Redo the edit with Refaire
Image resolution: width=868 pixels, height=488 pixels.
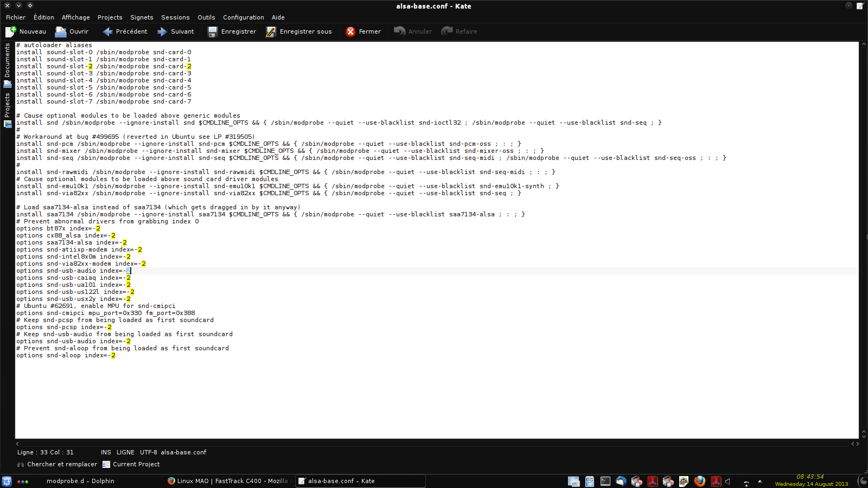(x=459, y=31)
